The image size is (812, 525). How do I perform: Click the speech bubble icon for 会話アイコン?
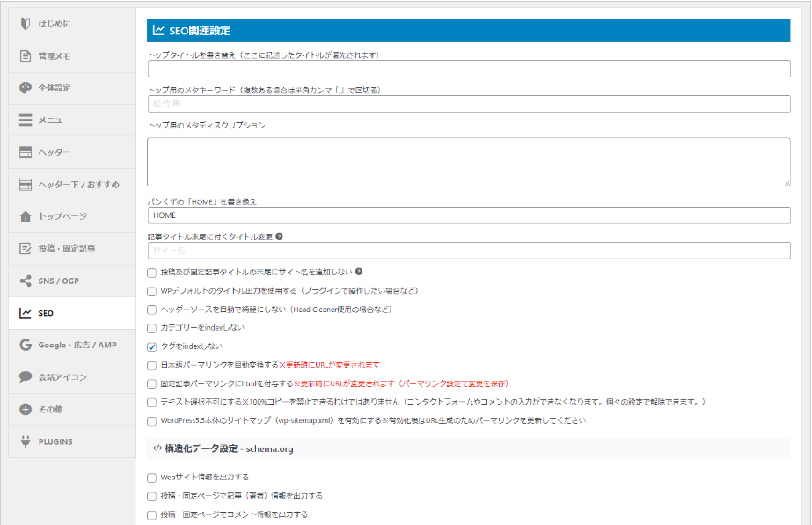[26, 377]
